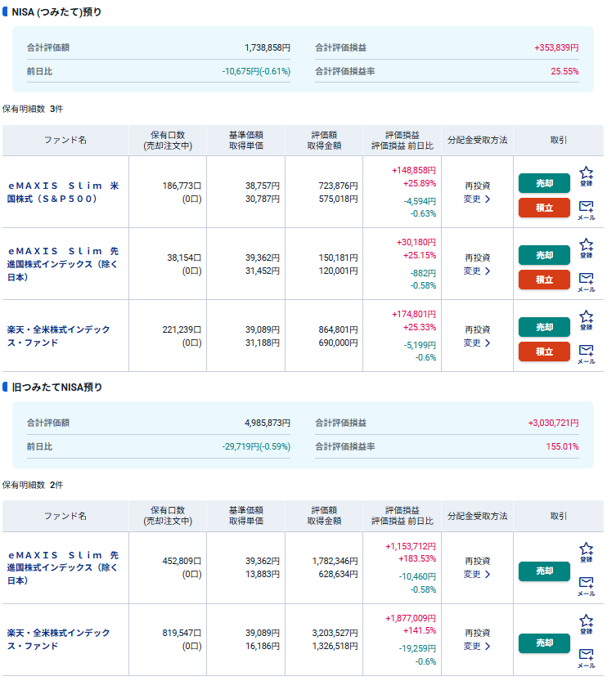Open 変更 for eMAXIS Slim 米国株式 dividend method
The image size is (616, 681).
(477, 199)
